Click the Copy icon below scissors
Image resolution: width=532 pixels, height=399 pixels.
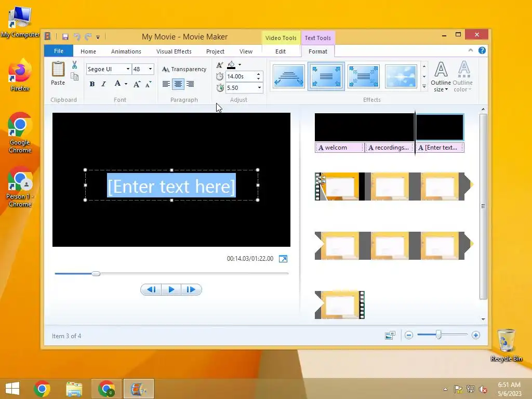[x=75, y=76]
